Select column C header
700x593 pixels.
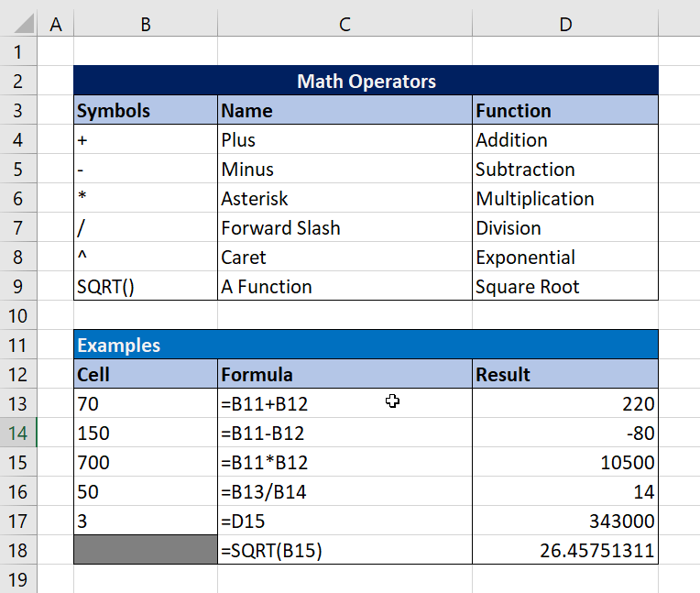point(345,25)
